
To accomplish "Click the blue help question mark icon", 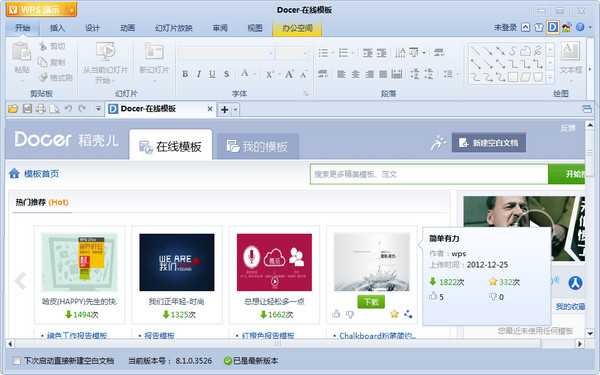I will click(x=580, y=27).
